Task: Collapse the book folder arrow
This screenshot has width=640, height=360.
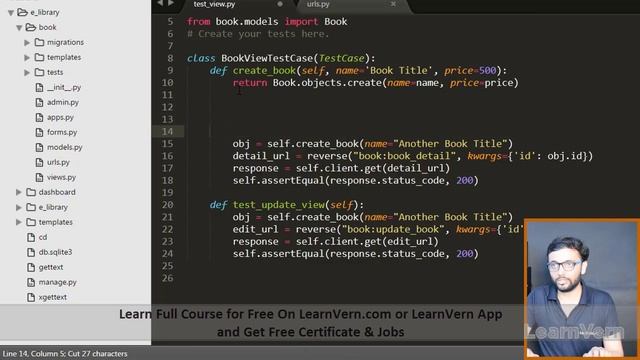Action: (x=19, y=28)
